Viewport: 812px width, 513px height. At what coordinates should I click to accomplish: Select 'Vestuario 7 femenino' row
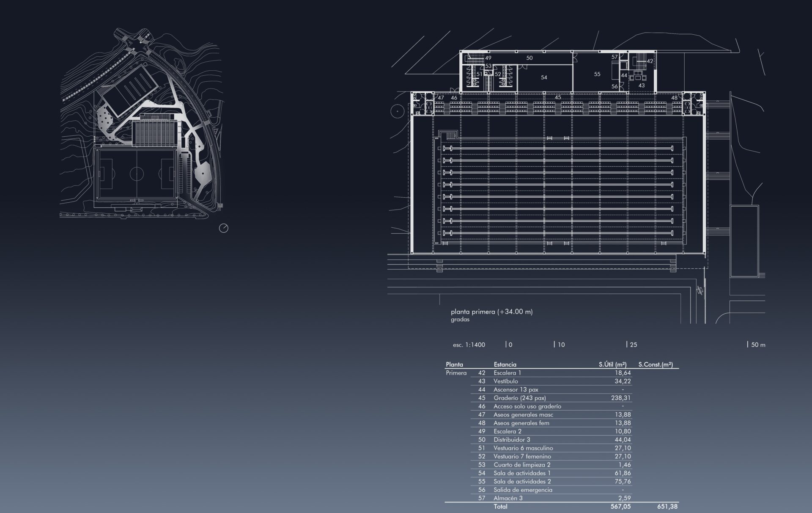tap(551, 456)
